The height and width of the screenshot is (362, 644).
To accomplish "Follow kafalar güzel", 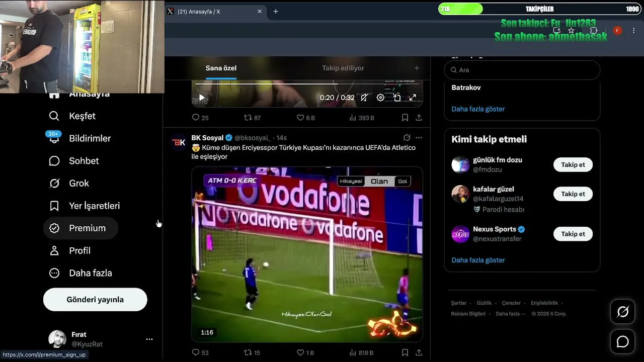I will (573, 194).
